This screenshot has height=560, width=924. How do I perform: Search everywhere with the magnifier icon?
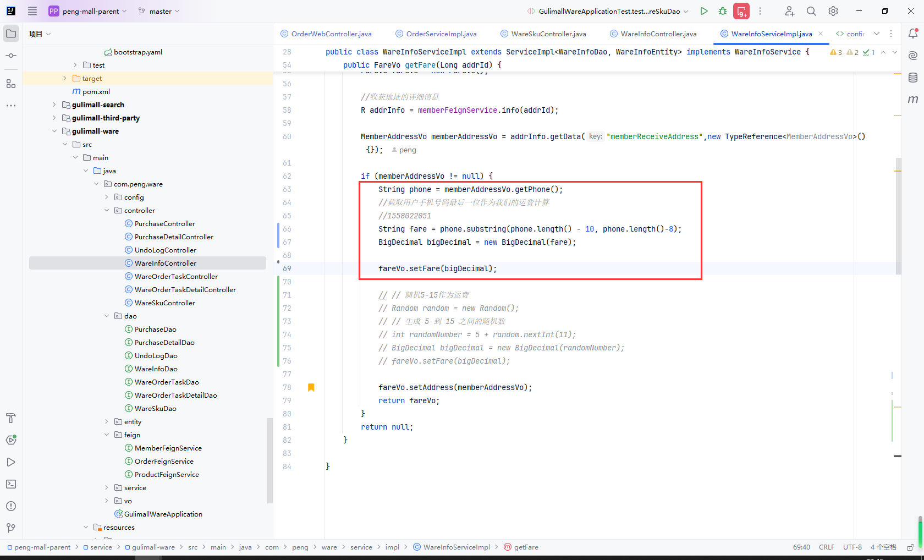pyautogui.click(x=811, y=11)
